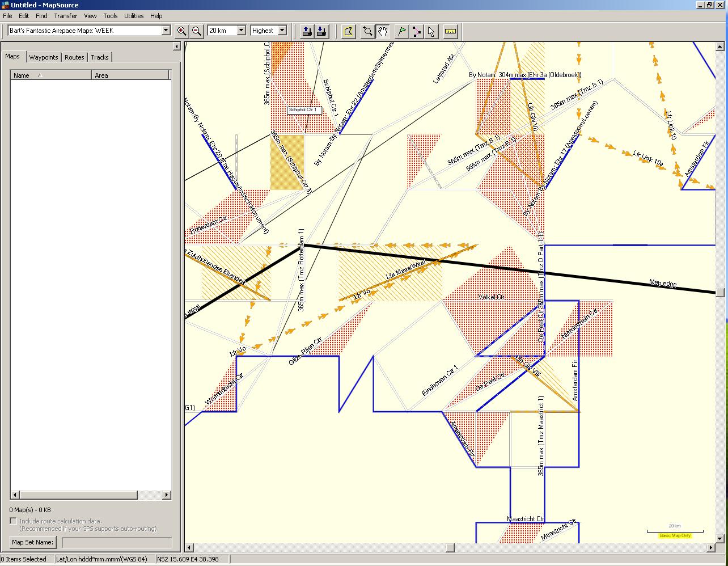
Task: Click map horizontal scrollbar left arrow
Action: [189, 548]
